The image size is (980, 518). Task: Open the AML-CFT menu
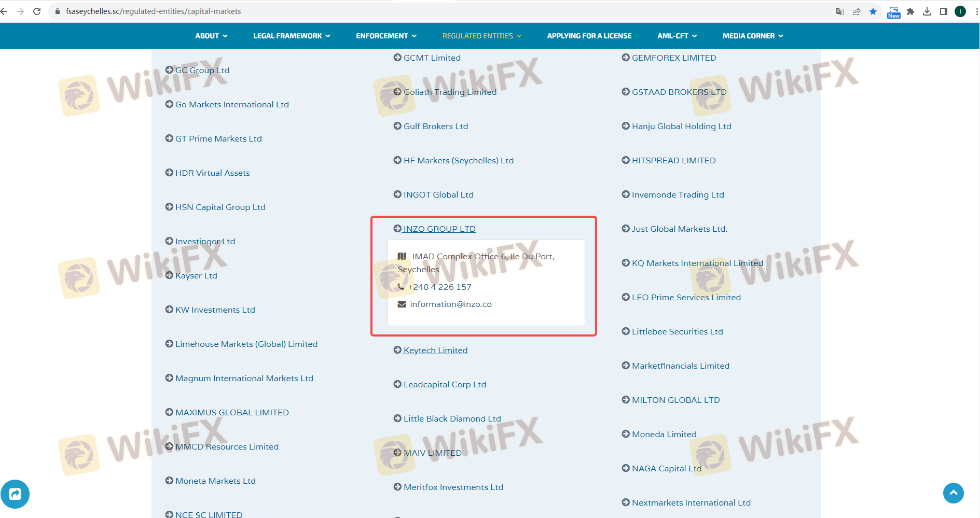coord(677,36)
